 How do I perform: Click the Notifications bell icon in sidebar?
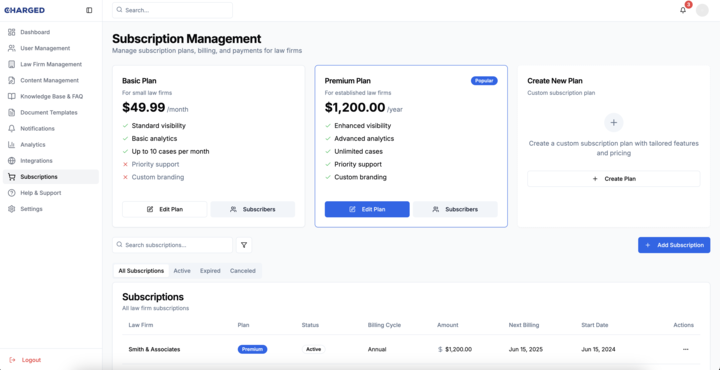tap(11, 129)
